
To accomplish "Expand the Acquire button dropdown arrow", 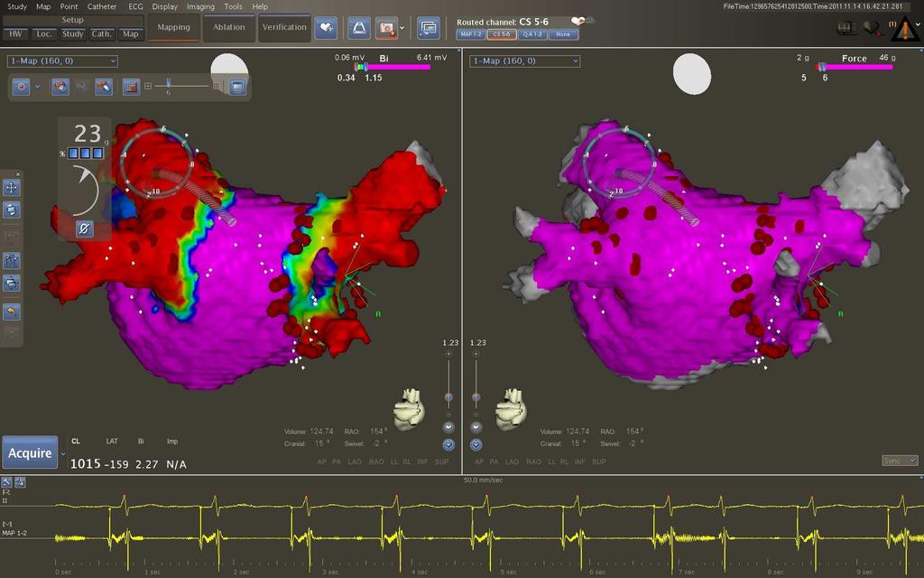I will pos(63,453).
